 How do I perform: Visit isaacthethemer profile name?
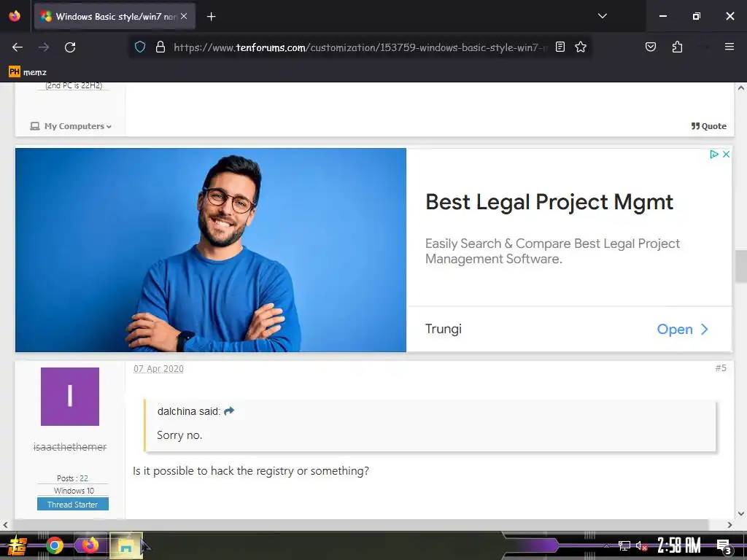tap(70, 447)
